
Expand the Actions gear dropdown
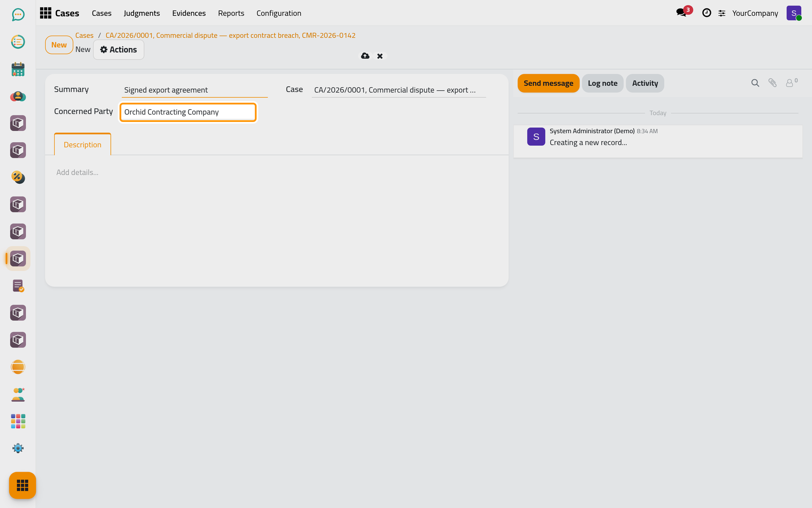tap(118, 50)
